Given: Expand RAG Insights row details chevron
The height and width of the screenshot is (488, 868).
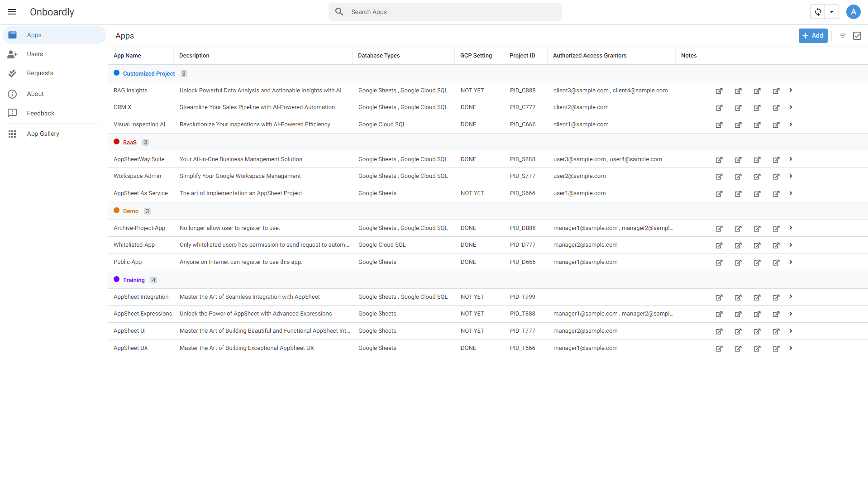Looking at the screenshot, I should 791,90.
